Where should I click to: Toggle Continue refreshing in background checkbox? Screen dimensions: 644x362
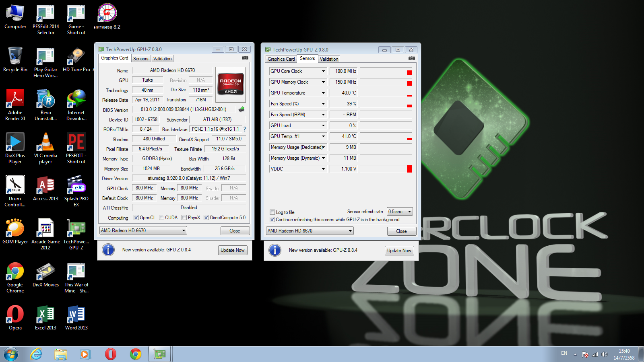tap(272, 220)
